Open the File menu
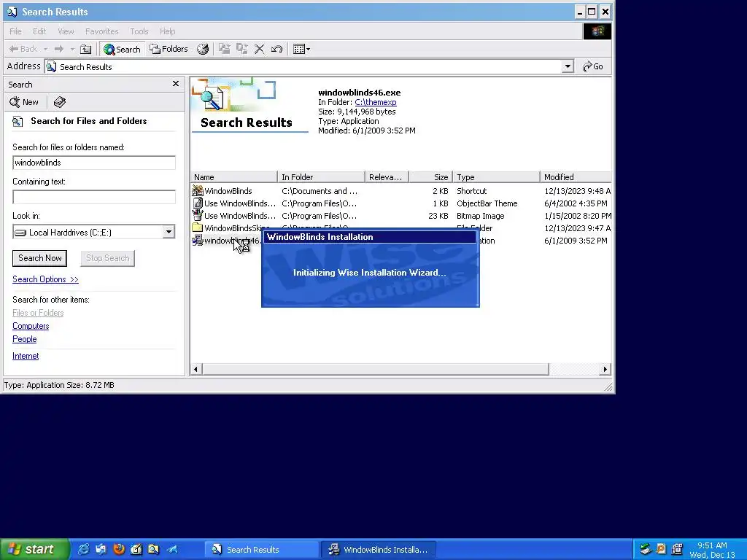Viewport: 747px width, 560px height. click(x=15, y=31)
